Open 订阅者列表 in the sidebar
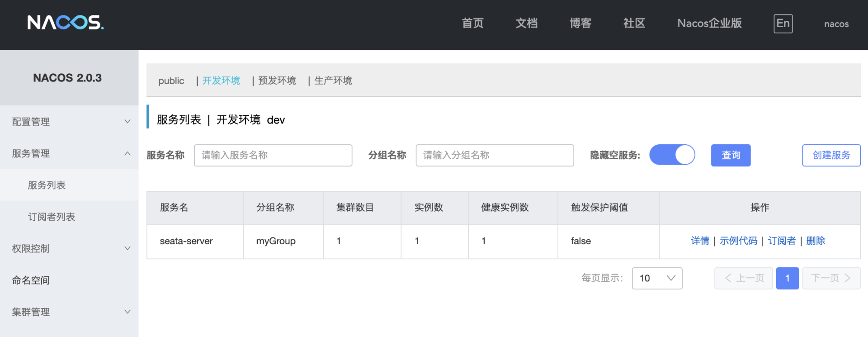Image resolution: width=868 pixels, height=337 pixels. pyautogui.click(x=52, y=217)
